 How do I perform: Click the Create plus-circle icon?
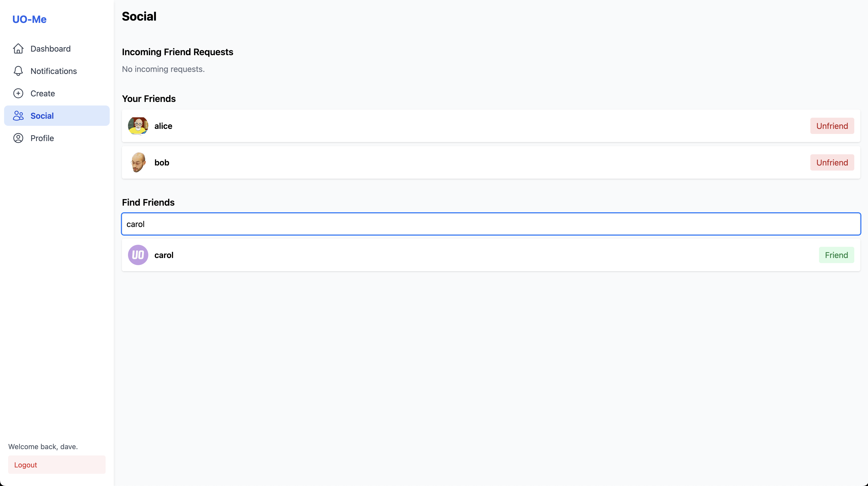pyautogui.click(x=18, y=94)
